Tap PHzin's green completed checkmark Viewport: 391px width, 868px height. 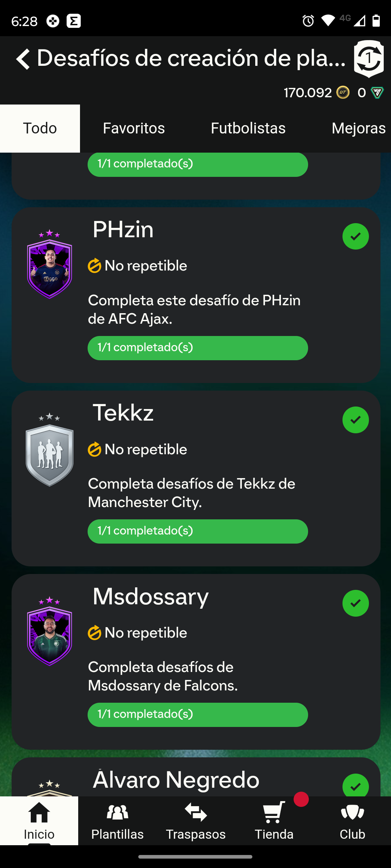click(x=356, y=237)
